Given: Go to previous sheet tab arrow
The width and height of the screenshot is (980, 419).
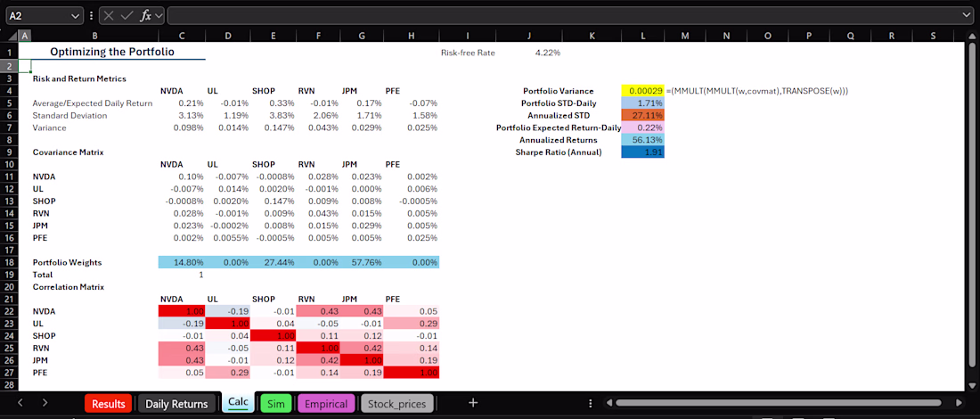Looking at the screenshot, I should tap(20, 403).
